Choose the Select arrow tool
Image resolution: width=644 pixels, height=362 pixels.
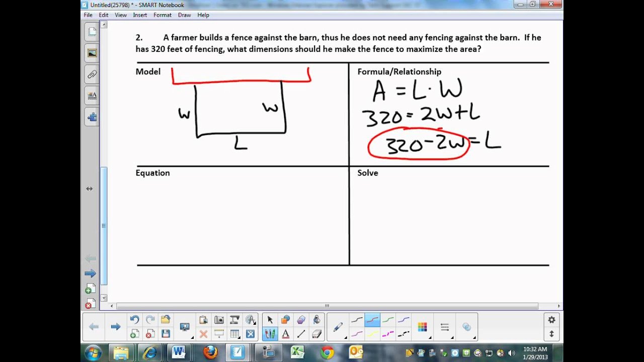pyautogui.click(x=270, y=320)
